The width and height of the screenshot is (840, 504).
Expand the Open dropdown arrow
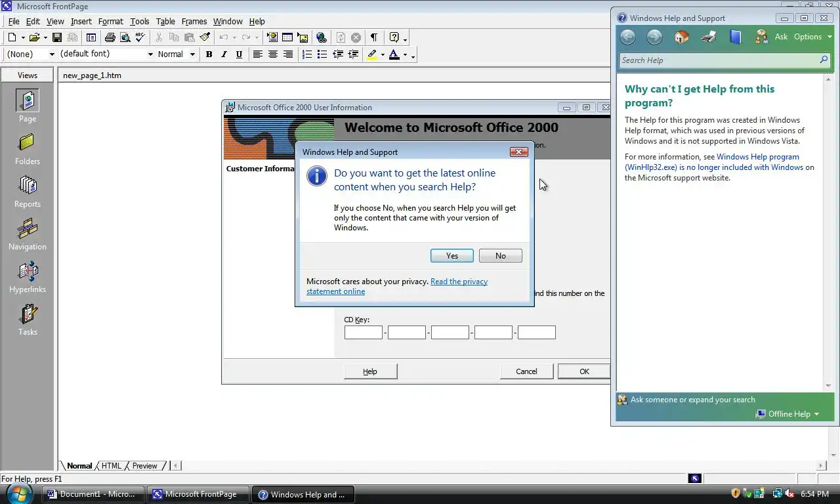[45, 38]
